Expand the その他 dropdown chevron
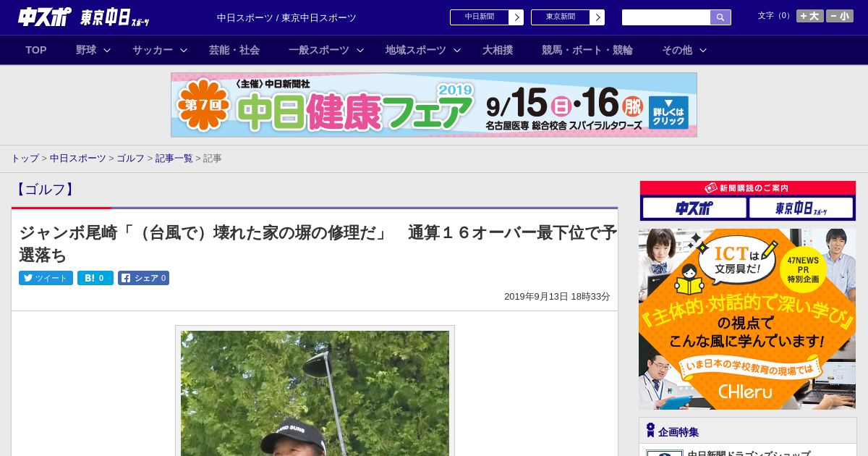Viewport: 868px width, 456px height. click(x=703, y=50)
